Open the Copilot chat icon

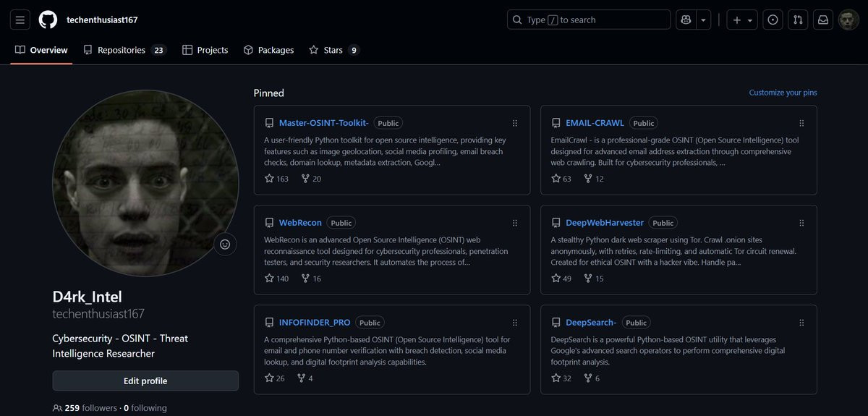point(686,20)
